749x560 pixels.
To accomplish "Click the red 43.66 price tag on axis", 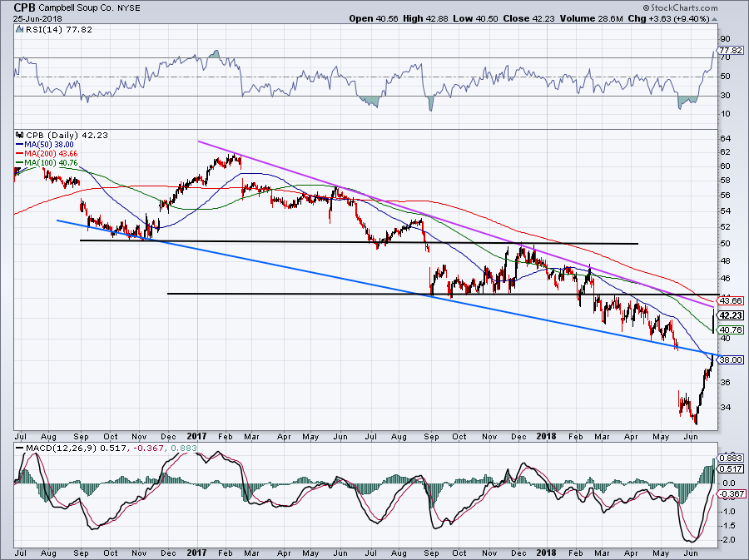I will click(731, 300).
